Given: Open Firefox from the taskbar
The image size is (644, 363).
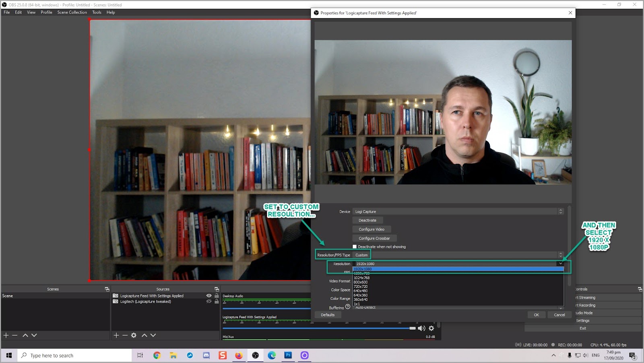Looking at the screenshot, I should [239, 355].
